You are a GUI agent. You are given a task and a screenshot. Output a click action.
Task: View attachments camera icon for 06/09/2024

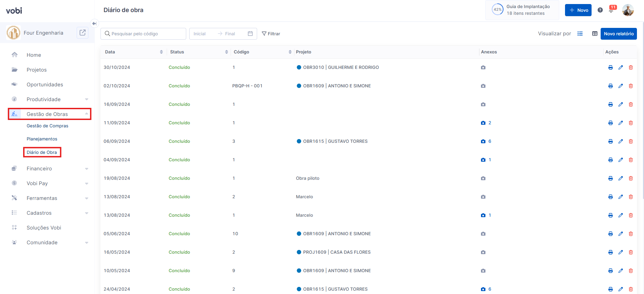(x=483, y=141)
